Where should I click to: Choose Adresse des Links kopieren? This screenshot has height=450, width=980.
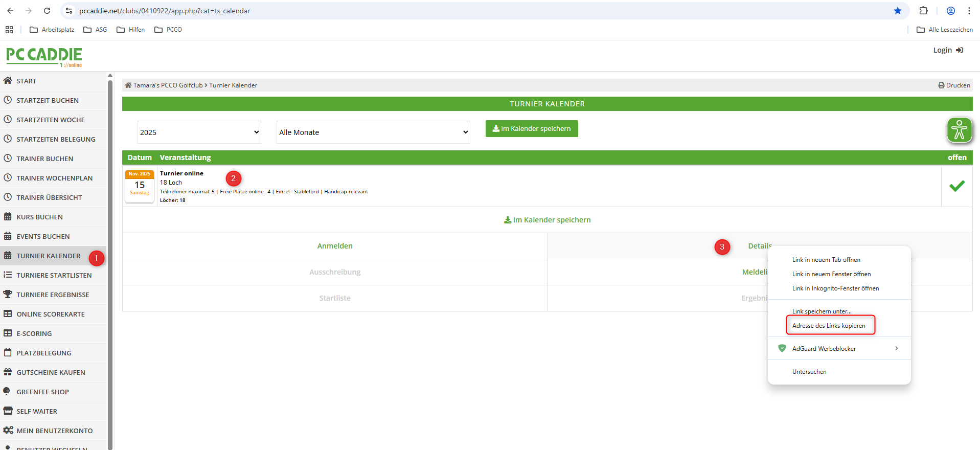pyautogui.click(x=829, y=326)
